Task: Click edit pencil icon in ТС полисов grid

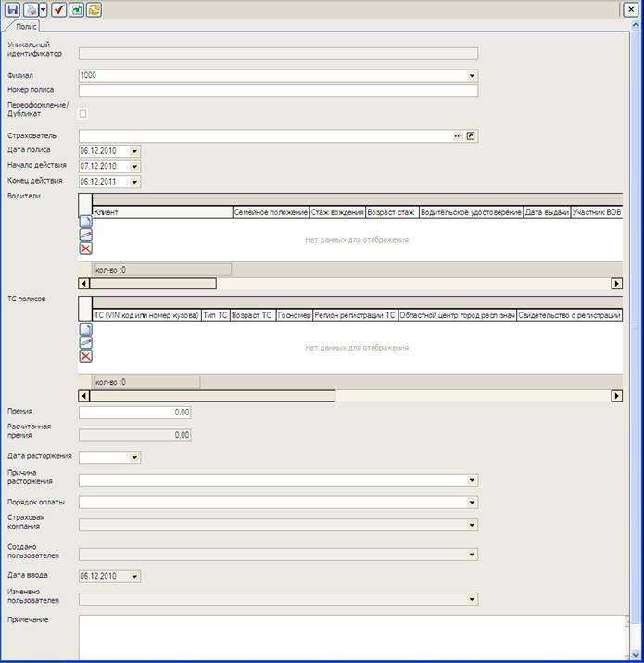Action: pyautogui.click(x=85, y=343)
